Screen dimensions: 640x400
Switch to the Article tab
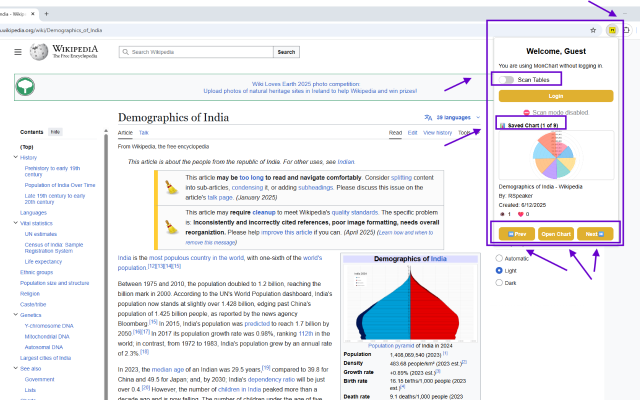click(x=125, y=133)
